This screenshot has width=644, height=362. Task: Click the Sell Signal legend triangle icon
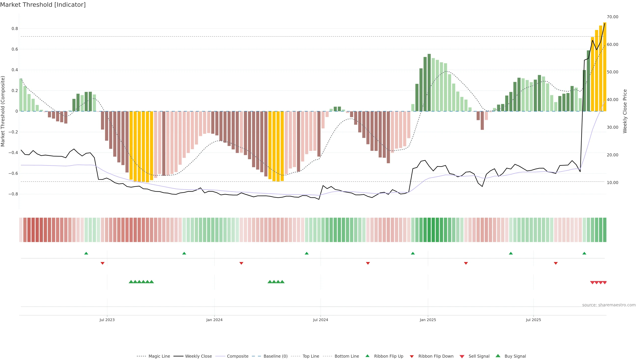click(462, 356)
